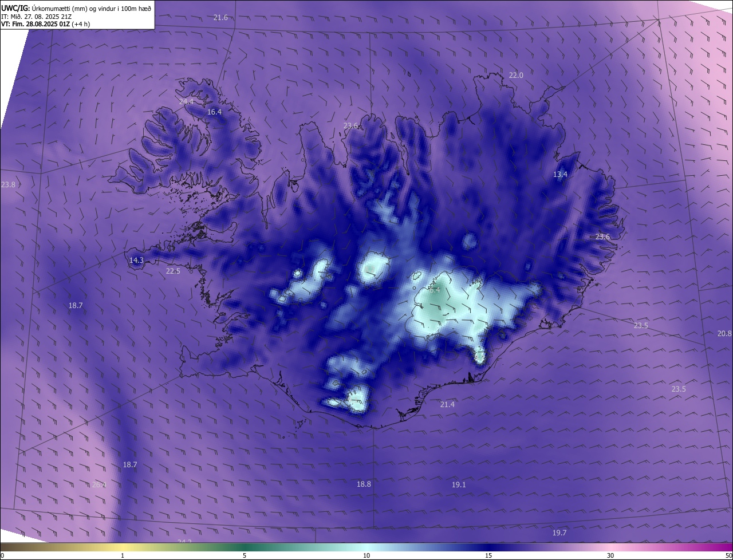This screenshot has height=560, width=733.
Task: Click the map value 22.0
Action: pos(516,76)
